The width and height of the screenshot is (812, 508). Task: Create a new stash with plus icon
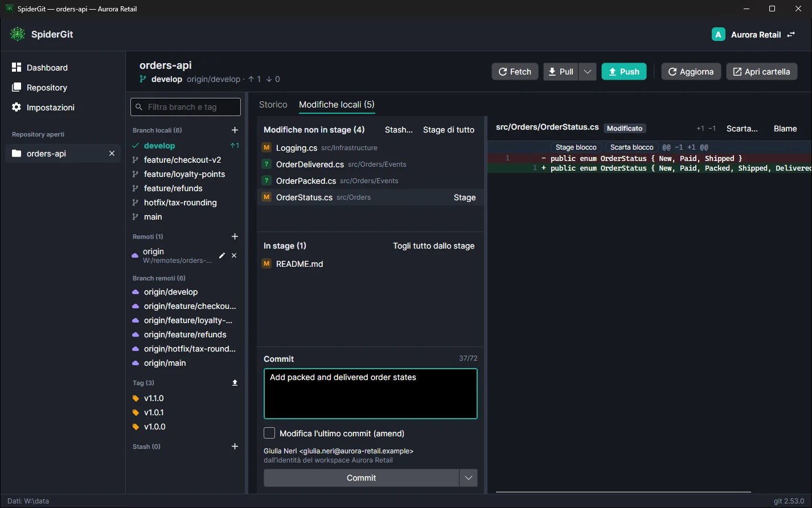point(235,447)
